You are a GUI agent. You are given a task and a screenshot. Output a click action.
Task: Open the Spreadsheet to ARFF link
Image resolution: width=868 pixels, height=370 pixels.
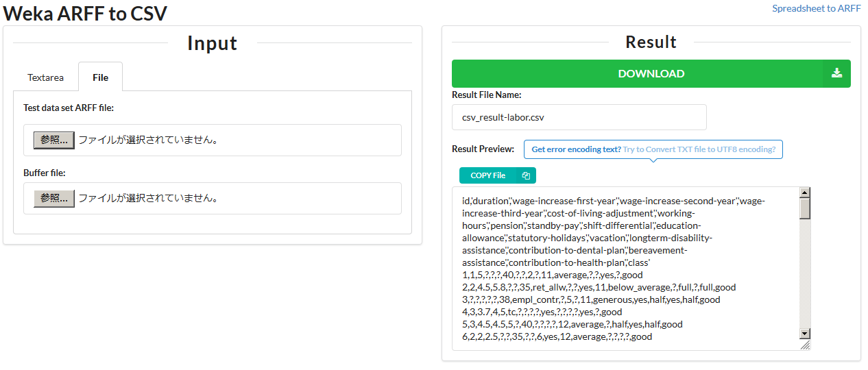[x=817, y=8]
